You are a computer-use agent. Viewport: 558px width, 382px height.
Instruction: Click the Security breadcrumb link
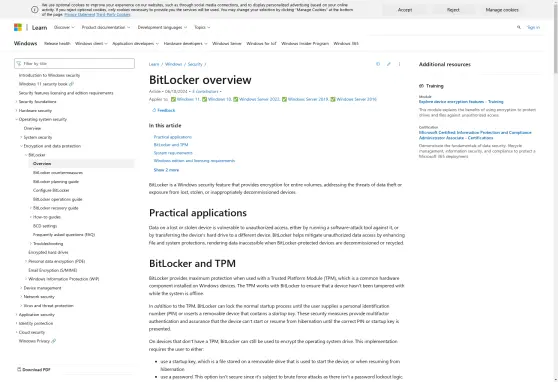pos(195,64)
